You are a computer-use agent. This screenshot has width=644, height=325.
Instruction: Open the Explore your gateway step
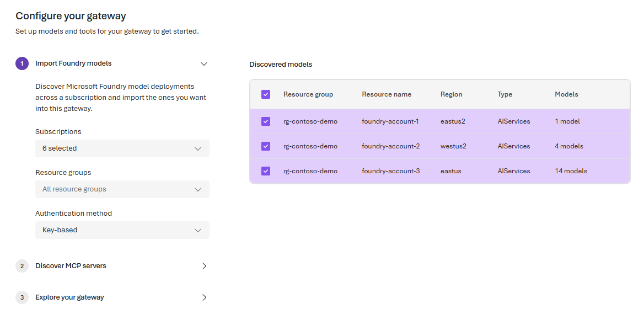70,297
